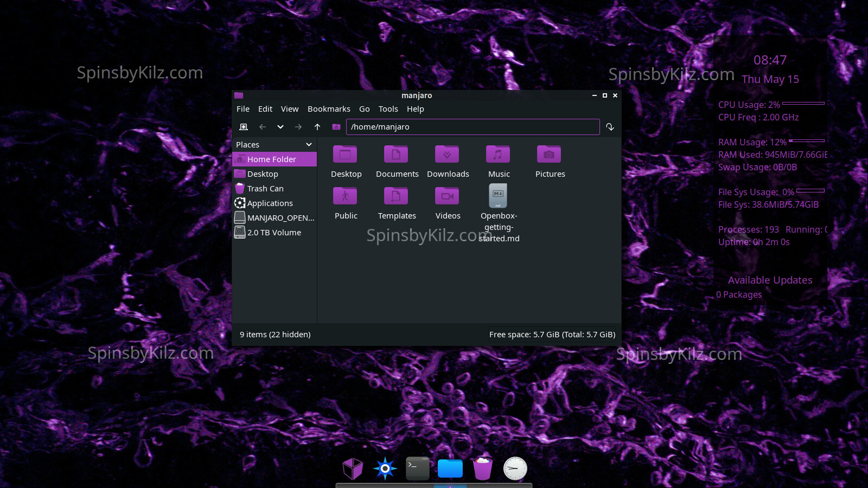Go forward with the right arrow
This screenshot has height=488, width=868.
(x=298, y=127)
